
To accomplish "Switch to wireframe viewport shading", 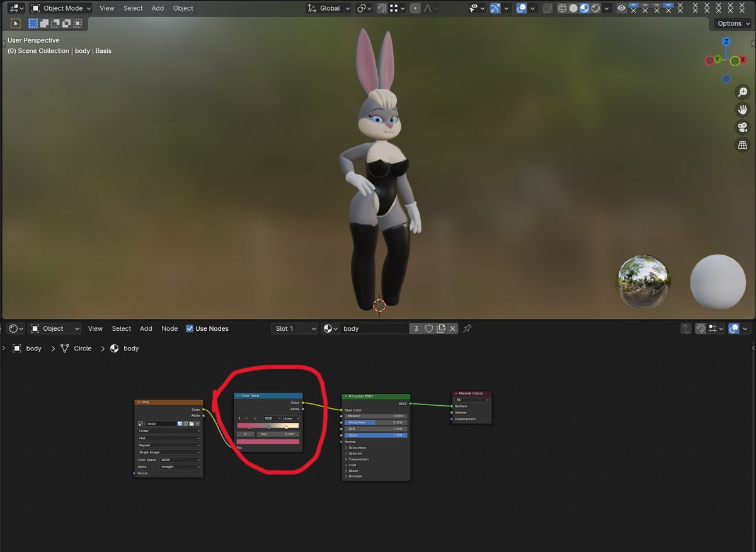I will point(563,8).
